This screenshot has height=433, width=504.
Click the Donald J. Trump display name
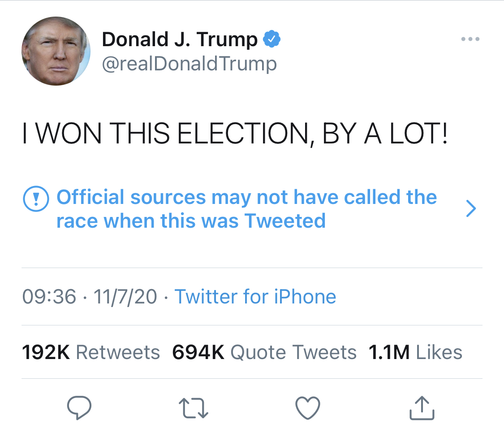180,39
